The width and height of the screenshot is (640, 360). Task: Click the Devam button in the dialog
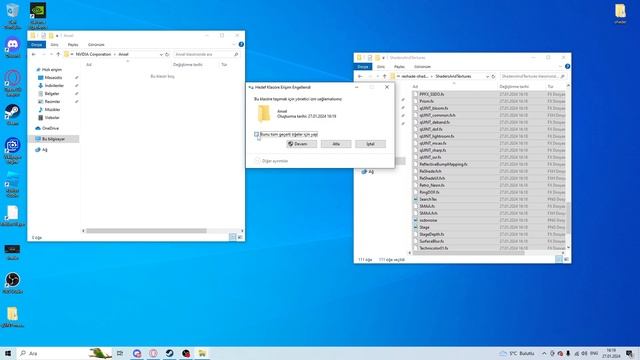tap(301, 144)
